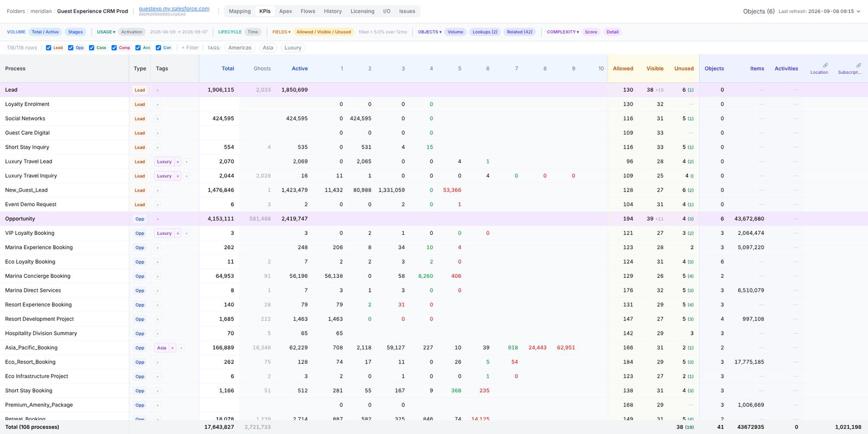Image resolution: width=868 pixels, height=434 pixels.
Task: Uncheck the Camp type filter checkbox
Action: 114,48
